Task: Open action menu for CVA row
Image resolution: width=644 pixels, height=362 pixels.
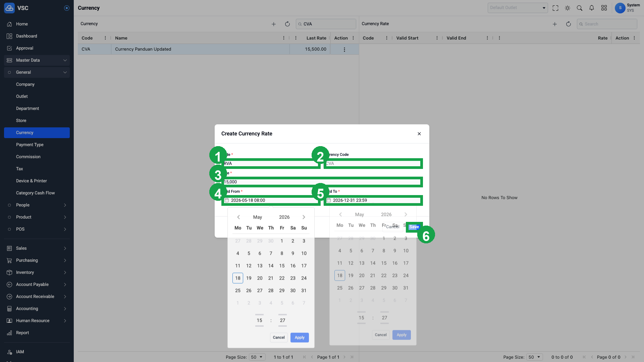Action: [x=344, y=50]
